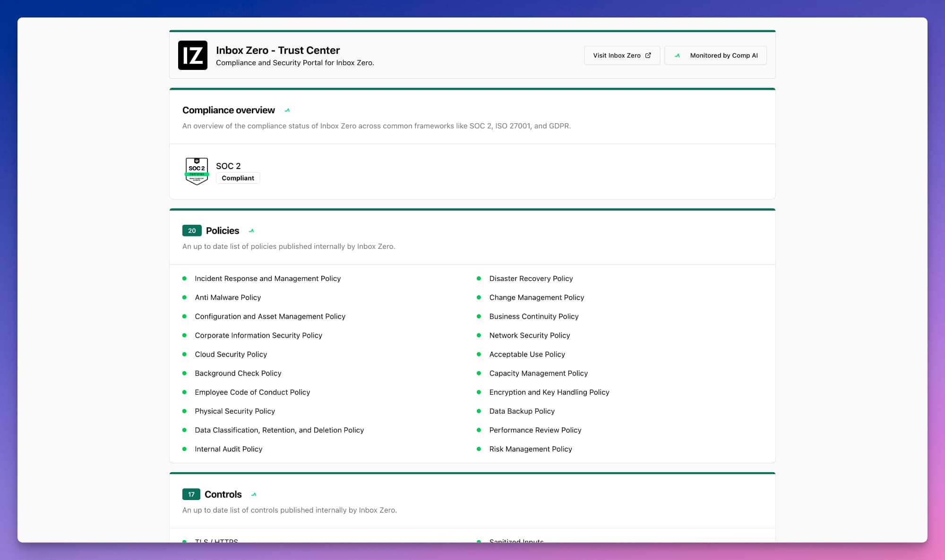Open the Incident Response and Management Policy

267,279
